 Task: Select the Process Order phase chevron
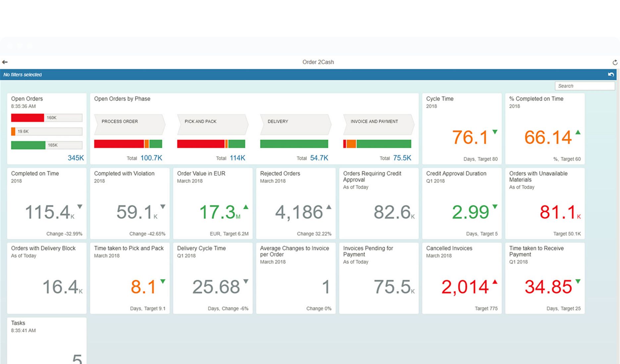tap(129, 124)
